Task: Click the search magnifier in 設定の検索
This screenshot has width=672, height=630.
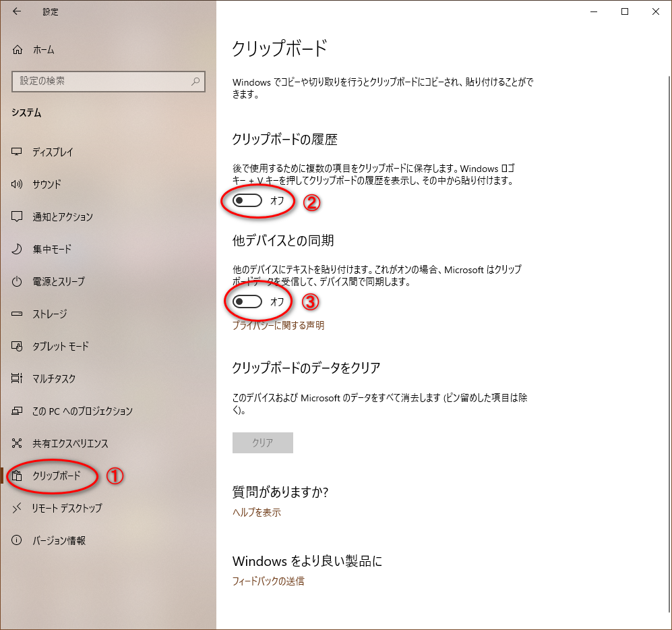Action: 195,82
